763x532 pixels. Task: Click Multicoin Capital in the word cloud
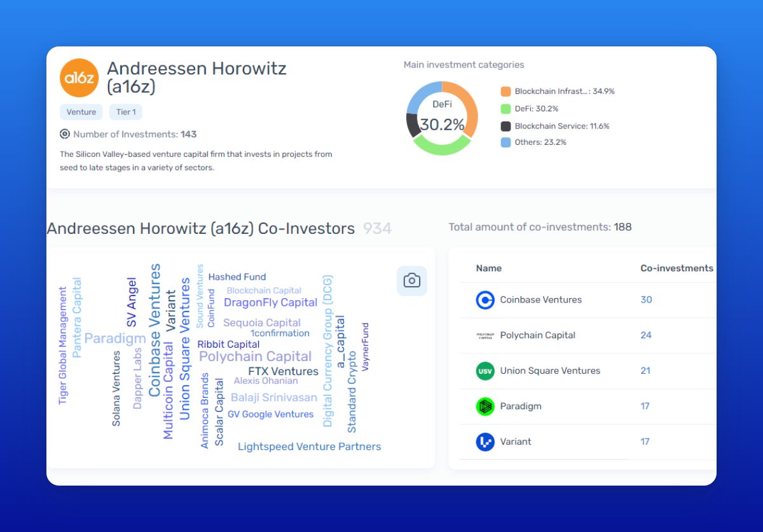(168, 390)
